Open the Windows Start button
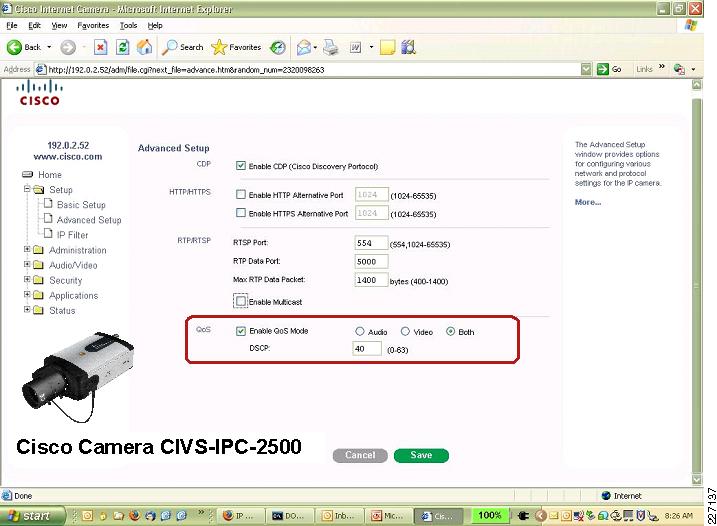The width and height of the screenshot is (717, 526). 31,516
